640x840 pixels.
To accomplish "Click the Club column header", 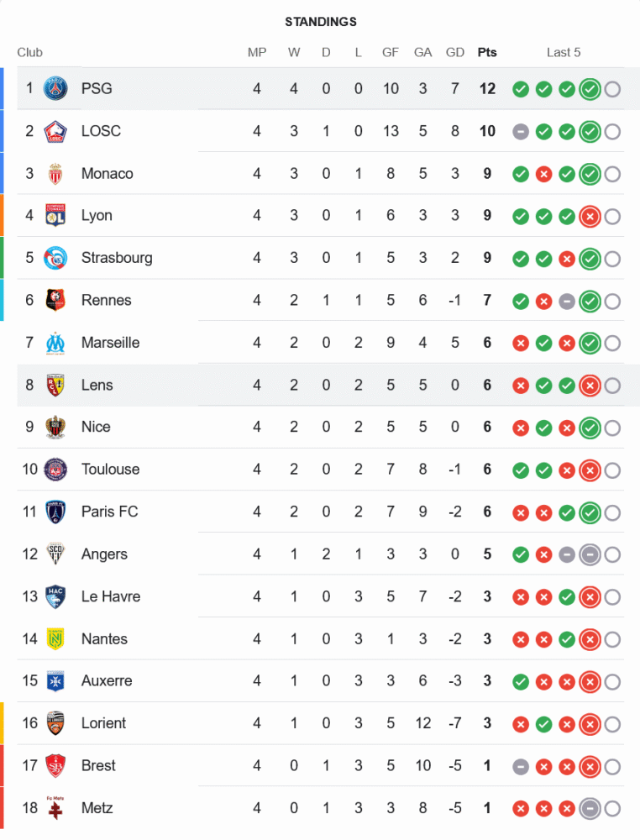I will [x=30, y=52].
